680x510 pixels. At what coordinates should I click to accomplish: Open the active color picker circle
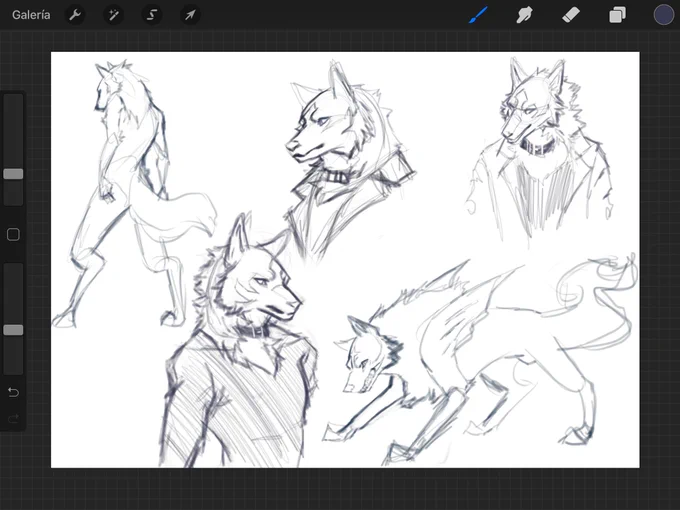click(664, 15)
